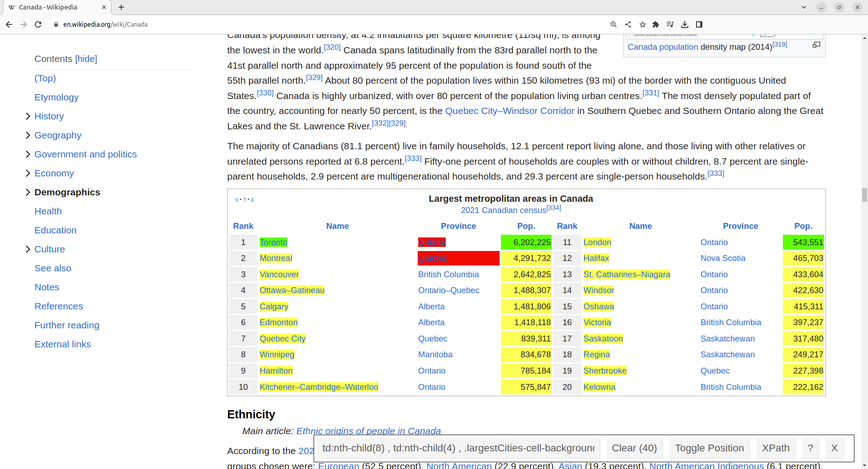Open the Extensions puzzle icon
868x469 pixels.
[x=656, y=24]
